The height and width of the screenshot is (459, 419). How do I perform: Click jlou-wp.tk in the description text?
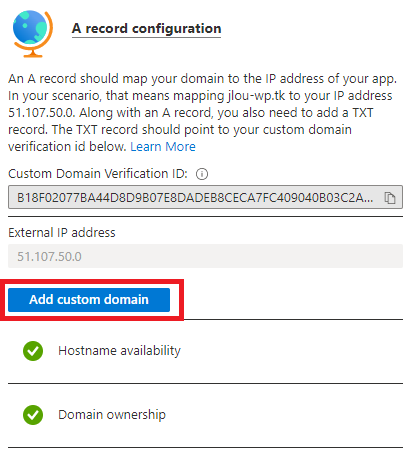(257, 96)
